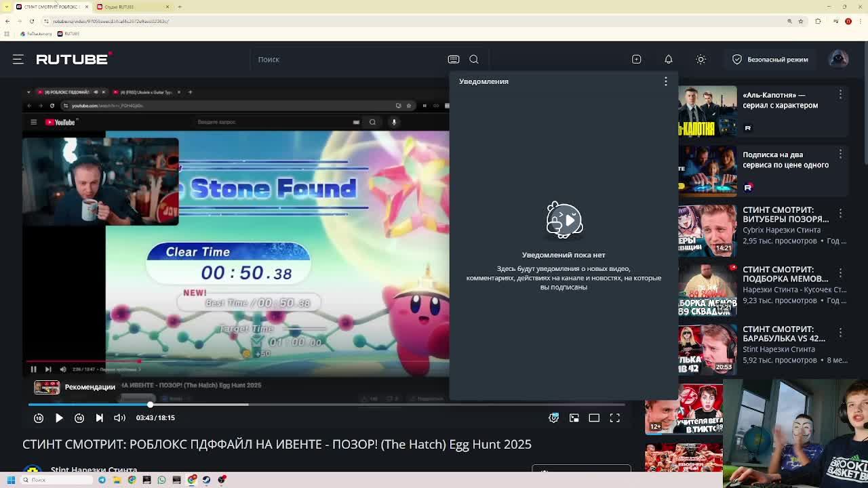Open the browser tab search dropdown
This screenshot has height=488, width=868.
click(7, 7)
